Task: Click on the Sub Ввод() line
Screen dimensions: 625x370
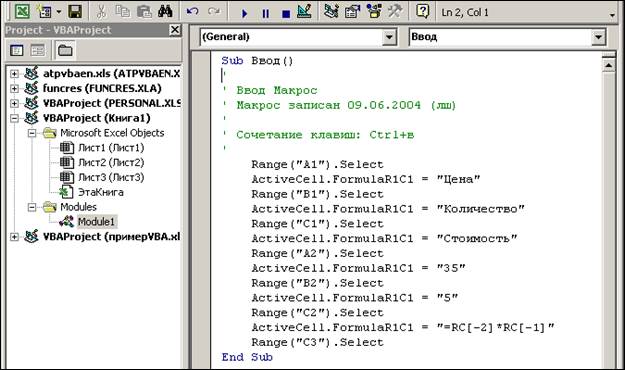Action: coord(257,61)
